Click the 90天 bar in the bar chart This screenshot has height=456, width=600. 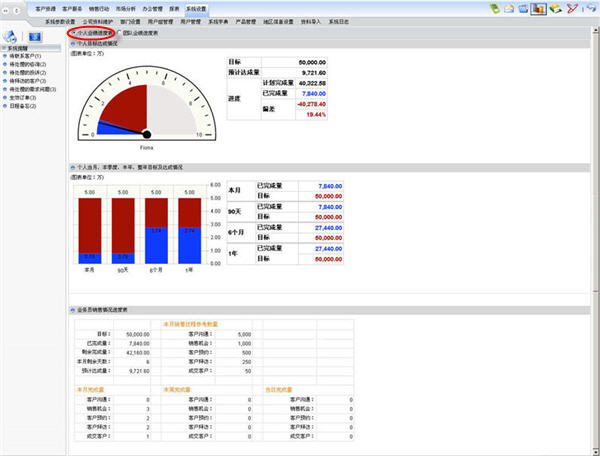[x=123, y=231]
